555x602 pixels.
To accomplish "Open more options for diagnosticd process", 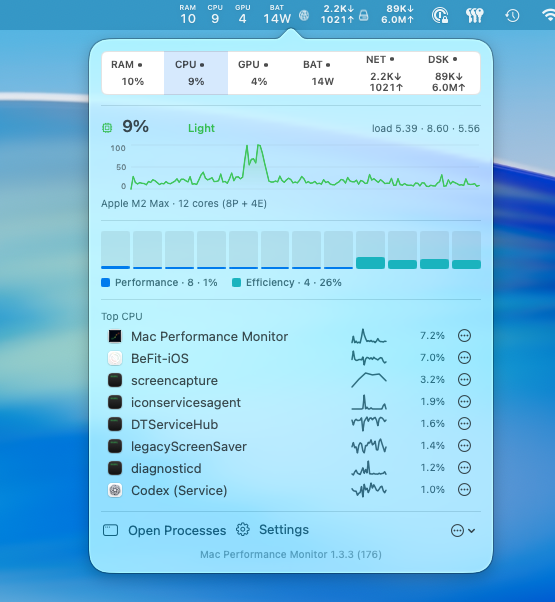I will click(464, 468).
